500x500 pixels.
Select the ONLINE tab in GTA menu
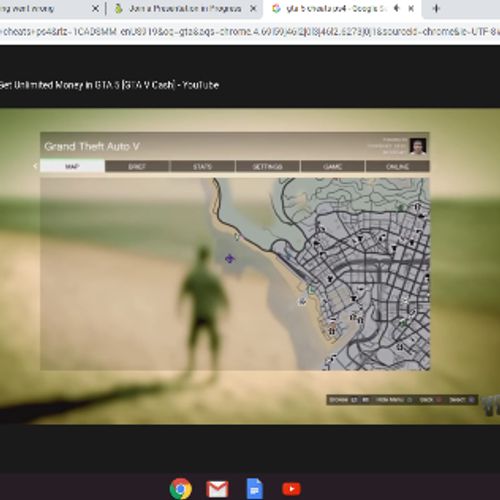pyautogui.click(x=398, y=166)
